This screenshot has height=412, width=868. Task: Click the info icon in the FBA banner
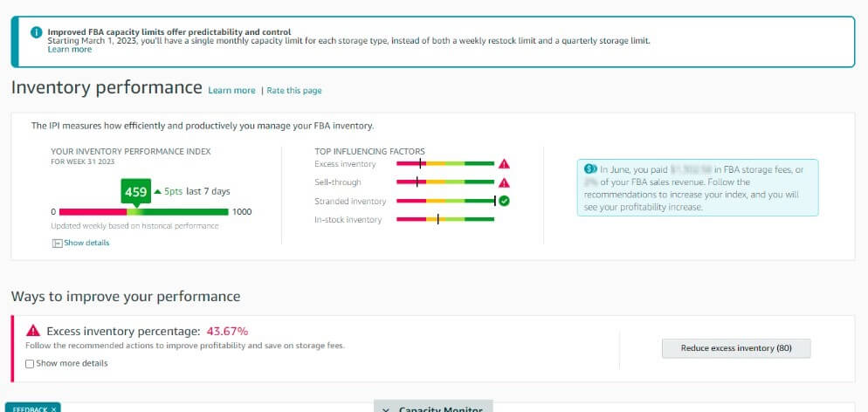(37, 32)
